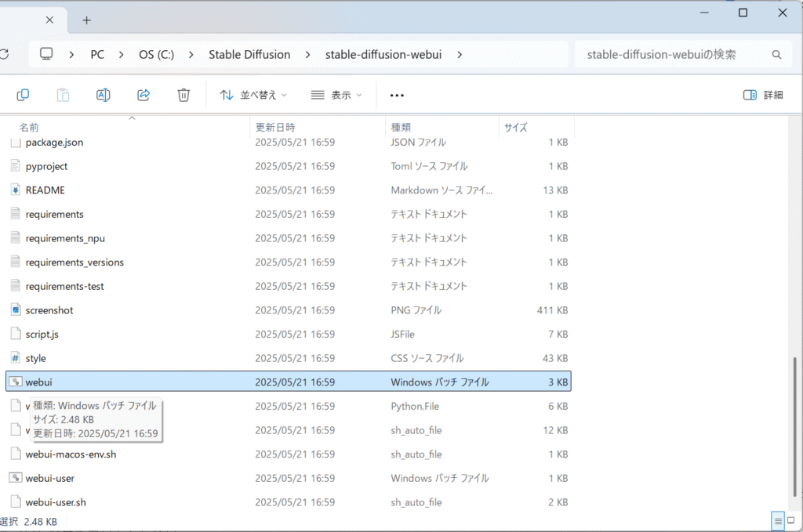The image size is (803, 532).
Task: Toggle the 詳細 details pane
Action: click(x=763, y=95)
